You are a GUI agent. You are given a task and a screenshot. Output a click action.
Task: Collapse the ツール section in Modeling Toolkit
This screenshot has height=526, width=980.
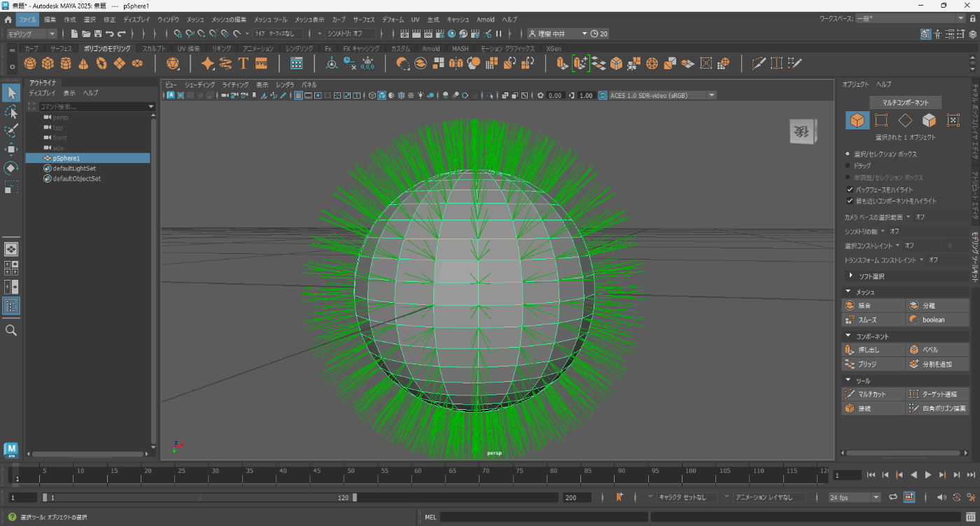(x=848, y=381)
